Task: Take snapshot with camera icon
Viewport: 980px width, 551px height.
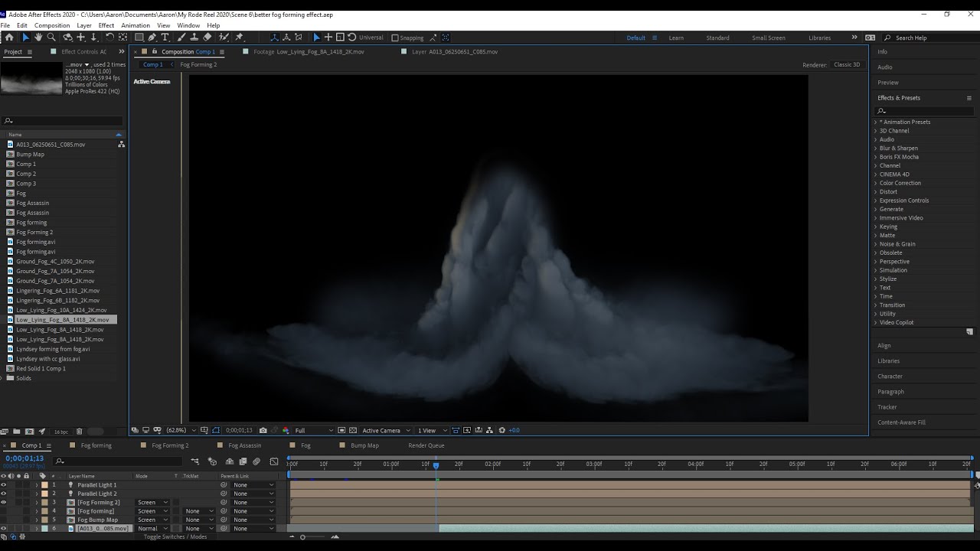Action: (x=263, y=430)
